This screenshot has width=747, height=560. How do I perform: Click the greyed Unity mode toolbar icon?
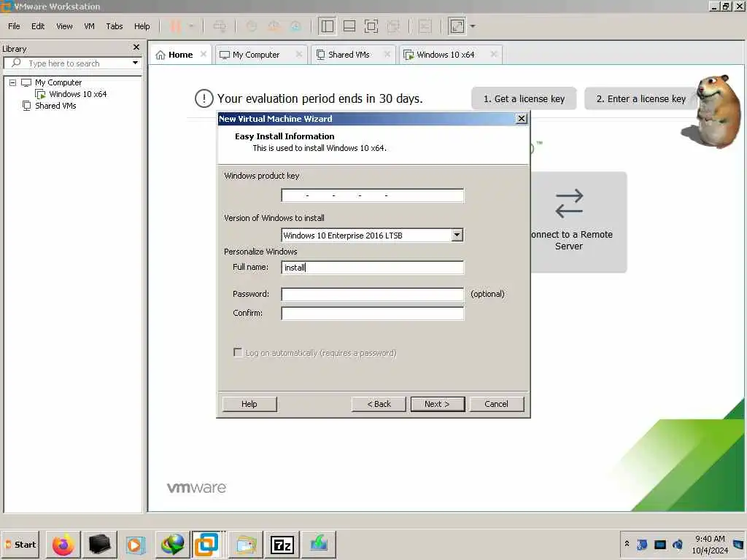(x=393, y=26)
